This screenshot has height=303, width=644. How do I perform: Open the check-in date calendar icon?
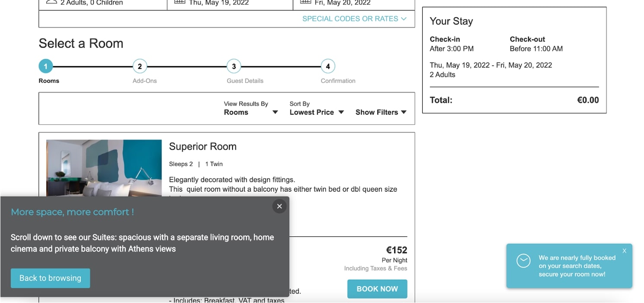point(180,2)
